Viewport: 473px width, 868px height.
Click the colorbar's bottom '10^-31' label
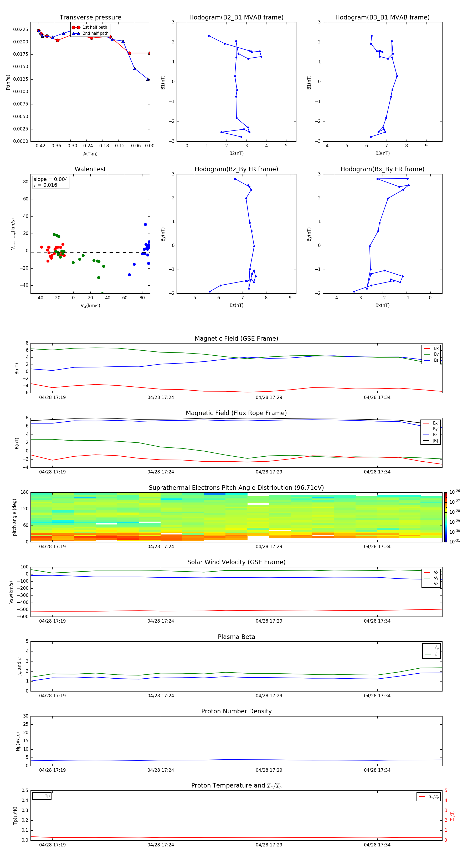(455, 542)
